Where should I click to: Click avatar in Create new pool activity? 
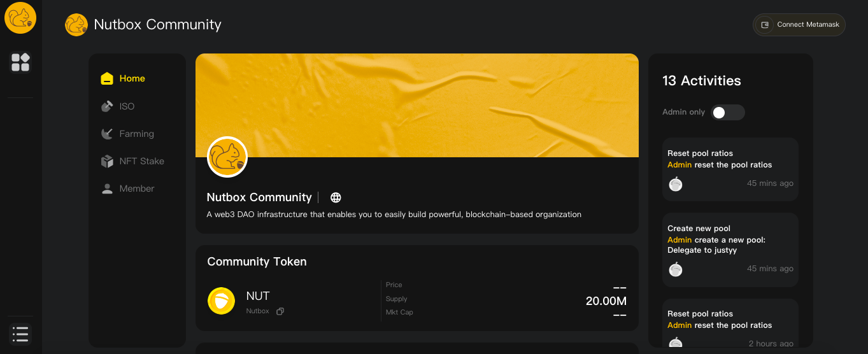[676, 269]
